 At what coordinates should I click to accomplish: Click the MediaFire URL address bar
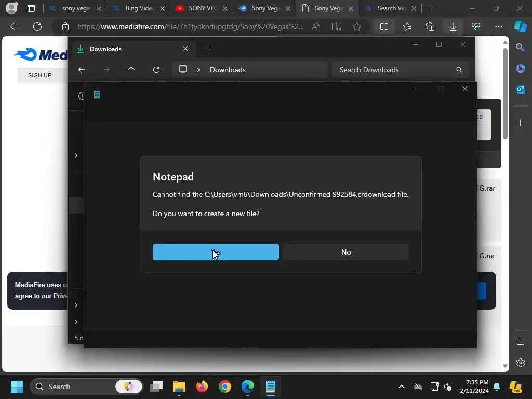(x=190, y=26)
